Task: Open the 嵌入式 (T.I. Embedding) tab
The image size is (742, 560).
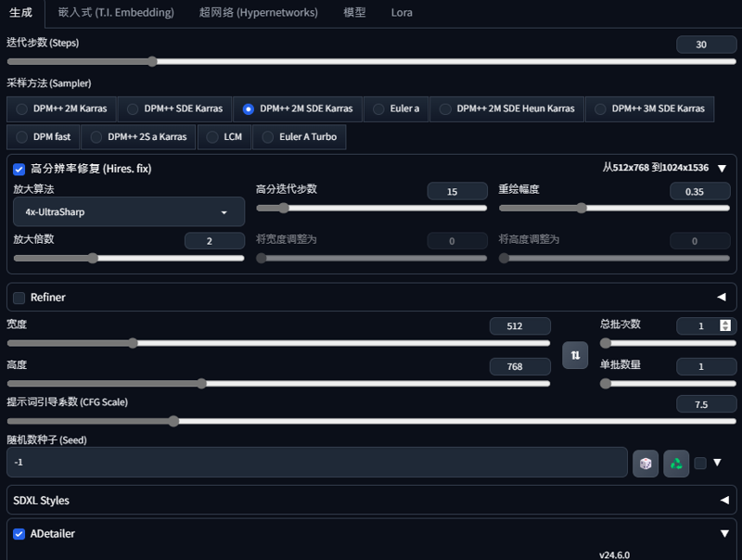Action: (x=116, y=13)
